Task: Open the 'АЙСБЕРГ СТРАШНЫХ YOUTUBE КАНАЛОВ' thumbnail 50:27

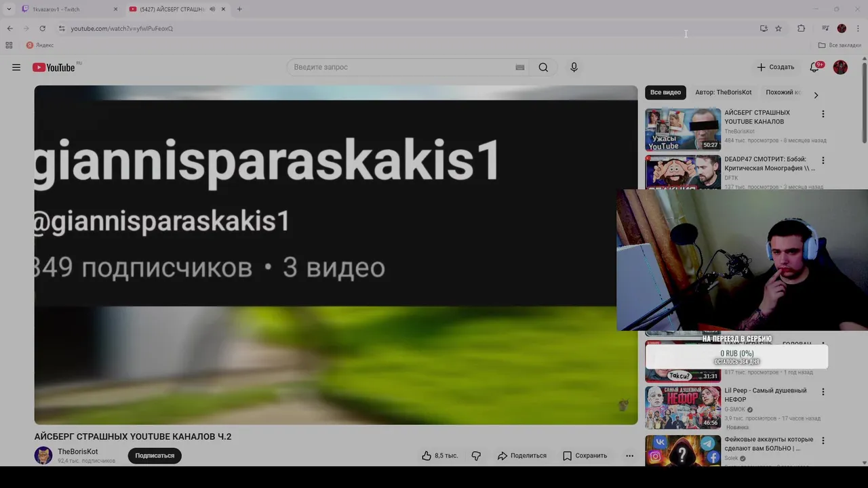Action: click(683, 129)
